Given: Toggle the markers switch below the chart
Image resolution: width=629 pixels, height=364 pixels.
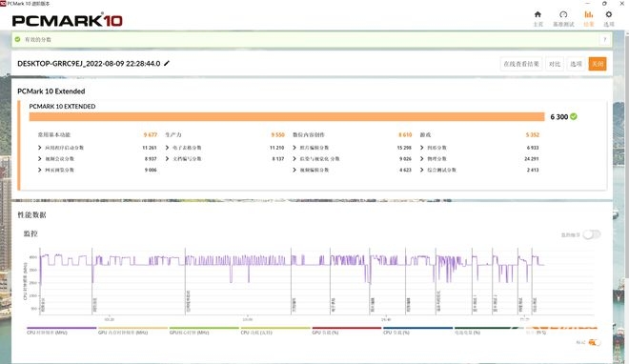Looking at the screenshot, I should click(595, 342).
